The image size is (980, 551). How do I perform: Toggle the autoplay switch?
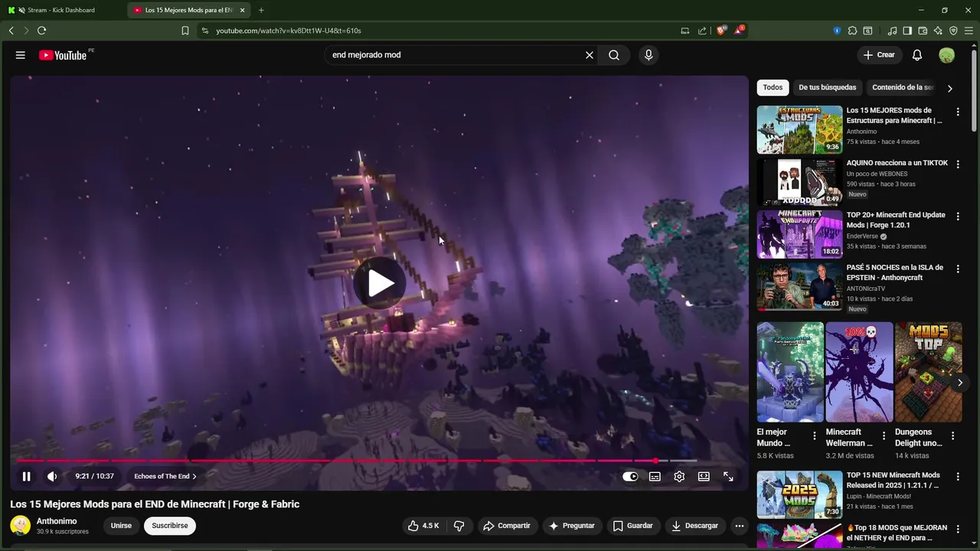630,476
